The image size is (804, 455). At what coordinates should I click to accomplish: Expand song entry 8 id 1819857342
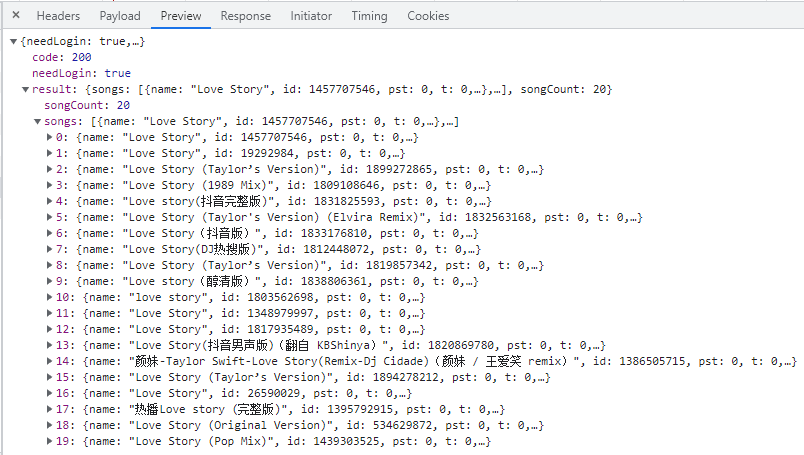pos(50,265)
